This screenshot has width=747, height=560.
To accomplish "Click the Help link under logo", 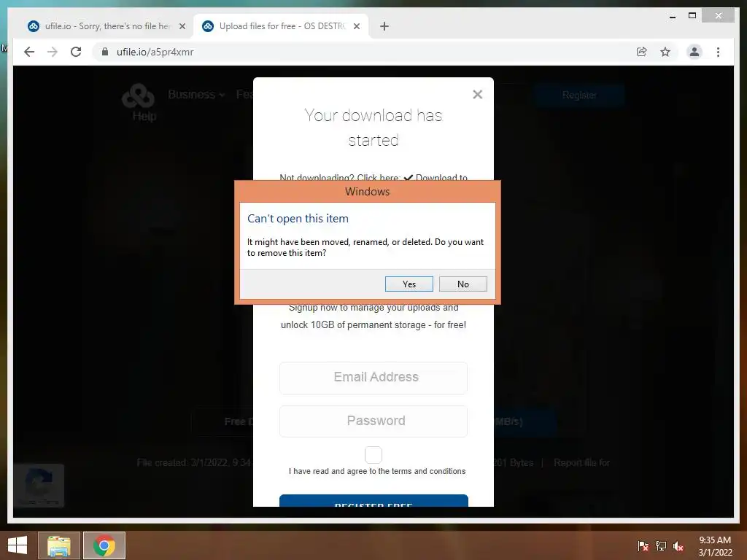I will [144, 116].
